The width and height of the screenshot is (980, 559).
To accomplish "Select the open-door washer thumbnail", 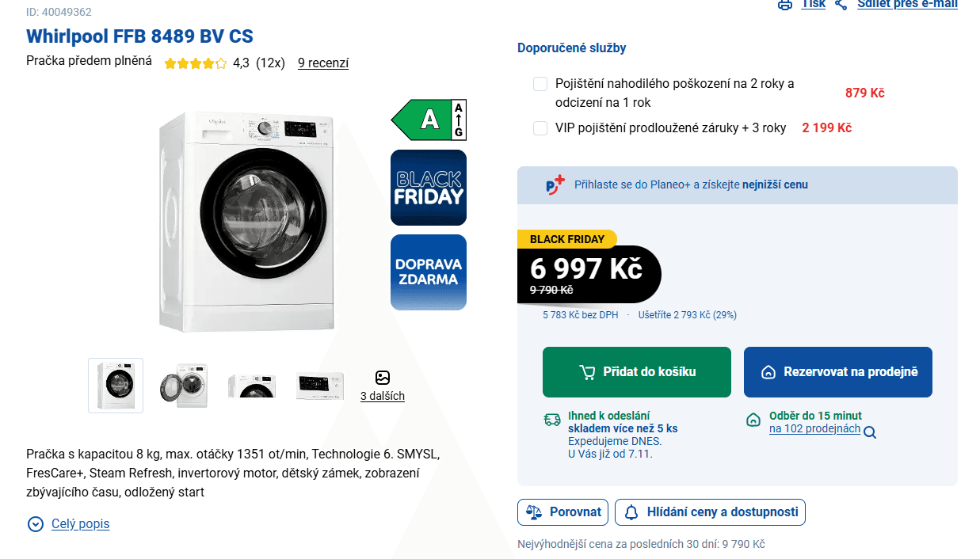I will (x=184, y=386).
